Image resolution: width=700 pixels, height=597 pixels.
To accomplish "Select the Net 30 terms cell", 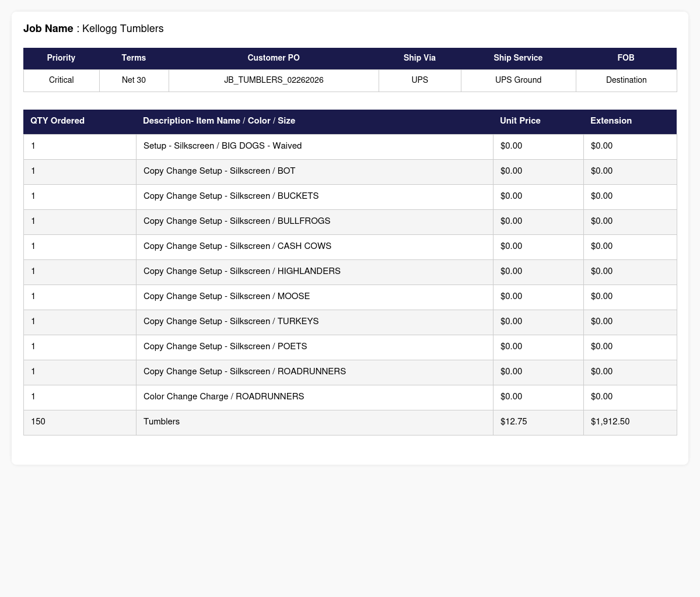I will coord(134,80).
